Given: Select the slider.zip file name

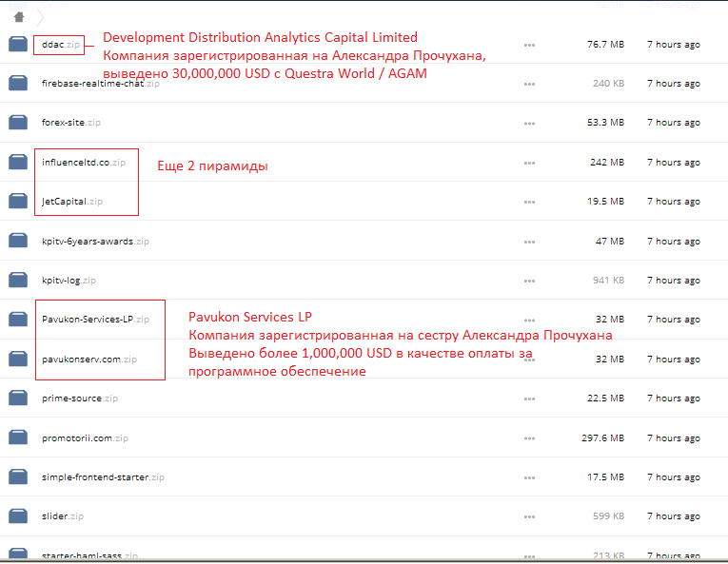Looking at the screenshot, I should pos(63,516).
